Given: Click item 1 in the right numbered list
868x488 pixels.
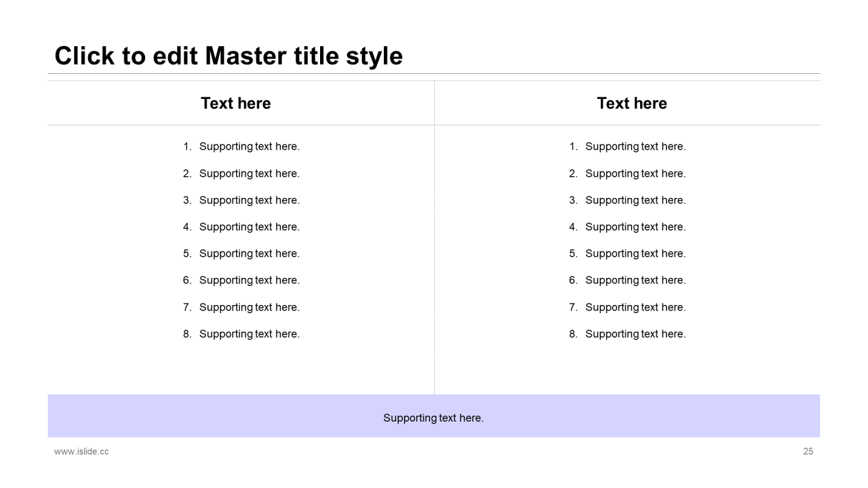Looking at the screenshot, I should pyautogui.click(x=635, y=146).
